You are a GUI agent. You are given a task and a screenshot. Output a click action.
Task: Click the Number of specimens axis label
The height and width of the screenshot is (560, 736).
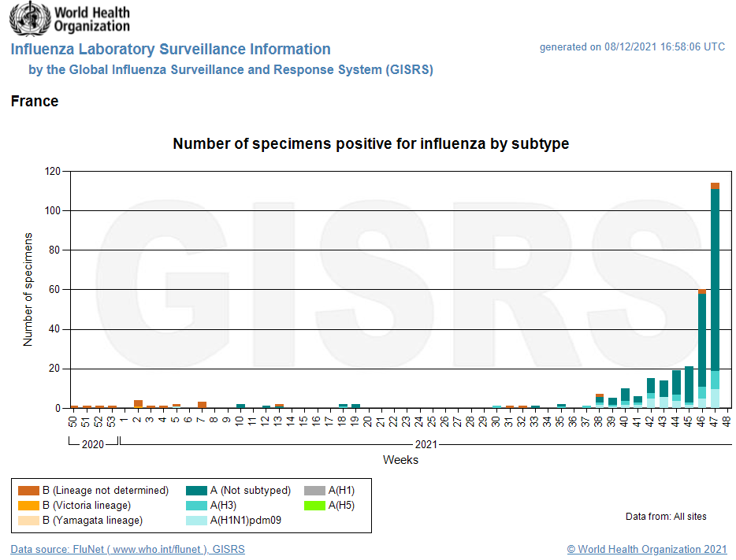tap(28, 289)
